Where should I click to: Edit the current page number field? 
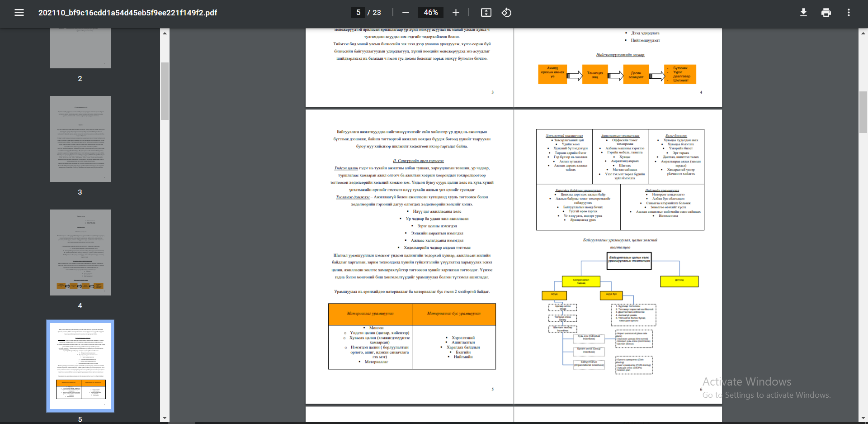point(358,13)
